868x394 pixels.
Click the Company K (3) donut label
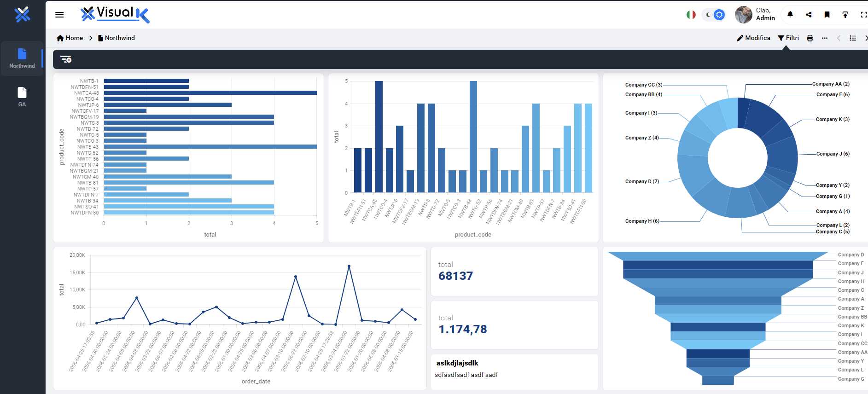click(x=833, y=119)
